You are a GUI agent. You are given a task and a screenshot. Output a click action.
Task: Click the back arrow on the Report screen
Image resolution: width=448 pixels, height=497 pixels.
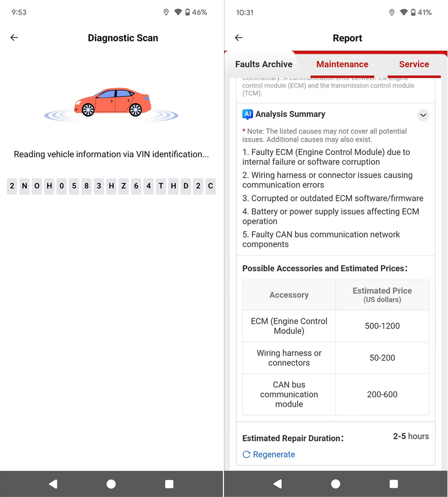pos(238,37)
